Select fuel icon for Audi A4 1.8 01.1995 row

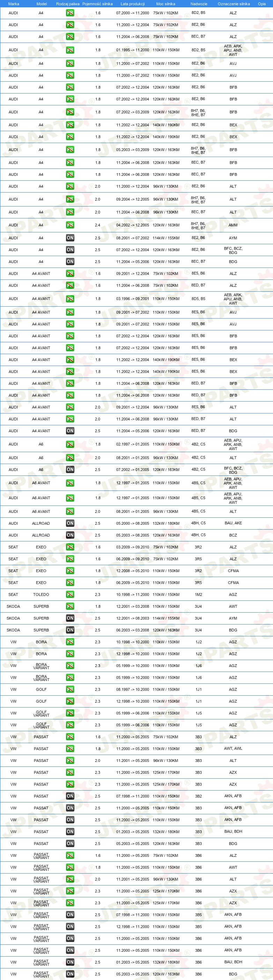[x=70, y=50]
